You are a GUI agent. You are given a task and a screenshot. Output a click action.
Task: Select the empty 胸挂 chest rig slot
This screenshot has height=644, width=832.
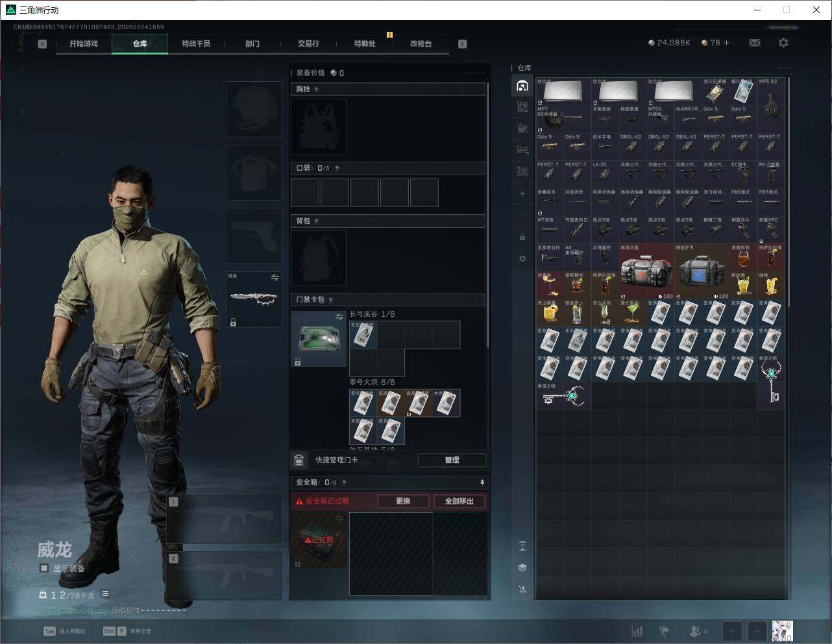point(319,127)
